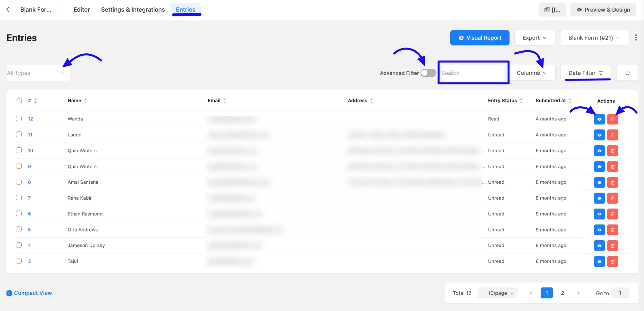
Task: Change the 10/page size dropdown
Action: [498, 293]
